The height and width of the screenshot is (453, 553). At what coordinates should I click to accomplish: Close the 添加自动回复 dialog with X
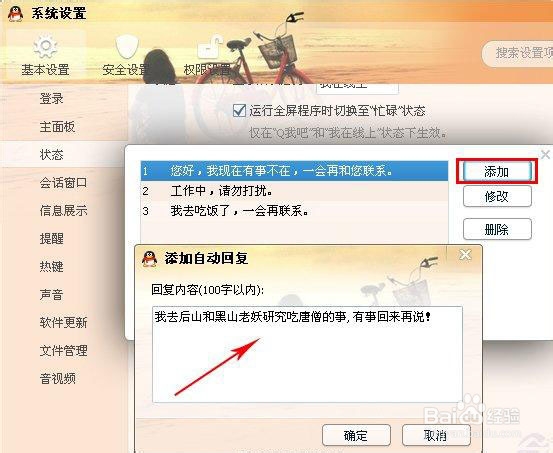tap(465, 254)
